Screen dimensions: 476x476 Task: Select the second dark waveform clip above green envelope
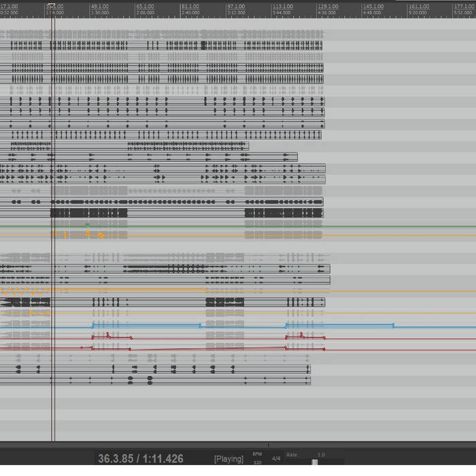point(283,213)
